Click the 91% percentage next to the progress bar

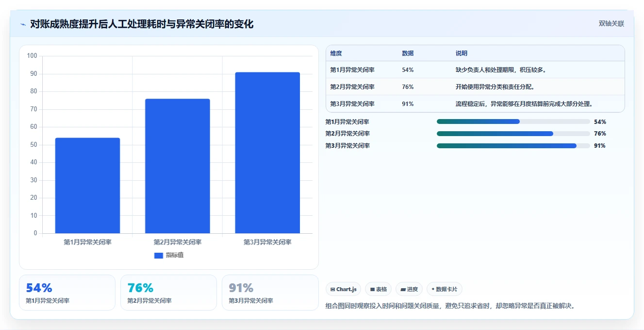coord(600,146)
